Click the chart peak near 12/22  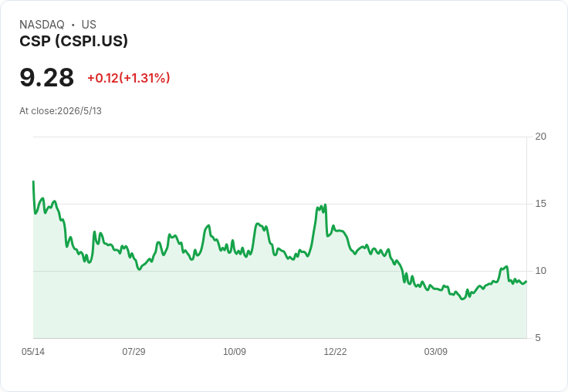click(326, 204)
